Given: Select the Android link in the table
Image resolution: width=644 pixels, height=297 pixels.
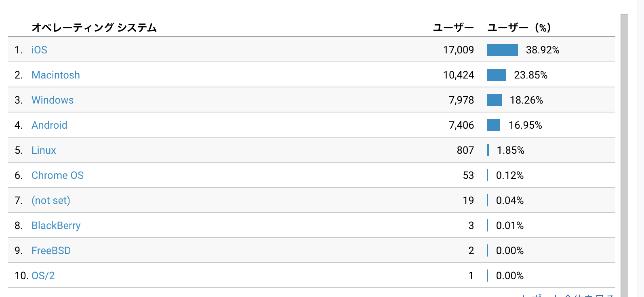Looking at the screenshot, I should coord(49,125).
